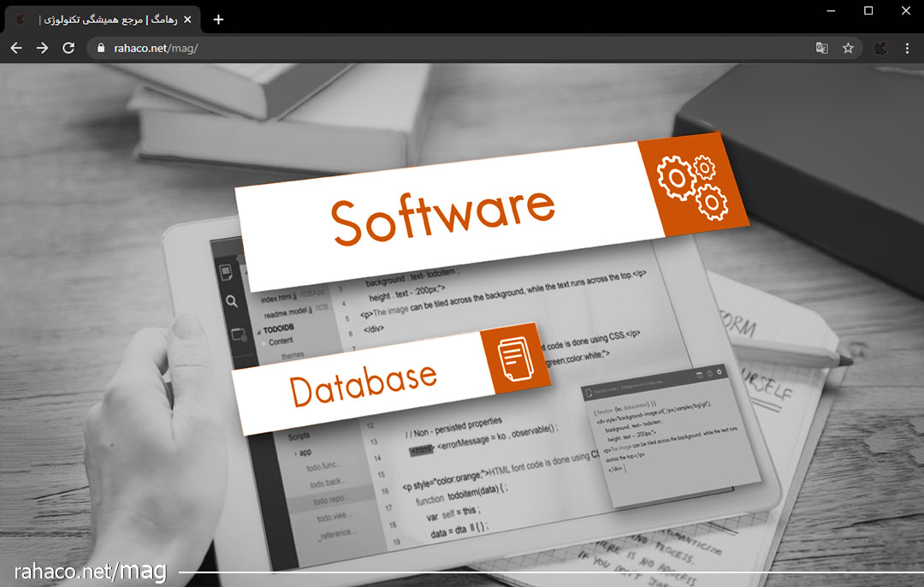Viewport: 924px width, 587px height.
Task: View site info via the padlock icon
Action: pos(102,48)
